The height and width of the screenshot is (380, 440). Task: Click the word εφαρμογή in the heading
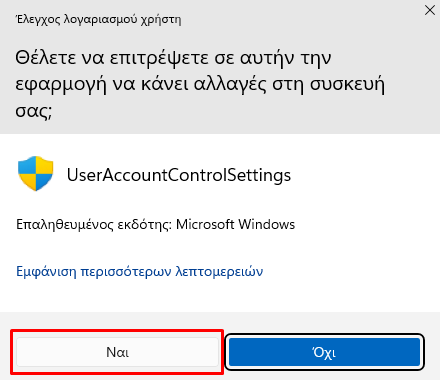click(61, 84)
